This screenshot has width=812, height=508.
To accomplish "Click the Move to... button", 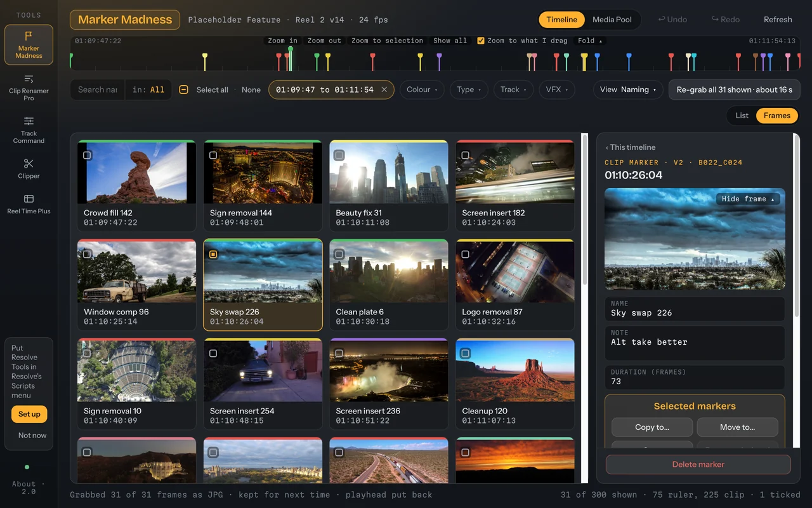I will pos(737,427).
